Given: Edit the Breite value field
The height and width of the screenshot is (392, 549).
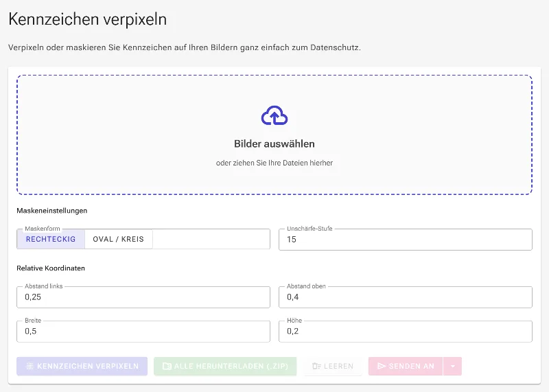Looking at the screenshot, I should click(x=143, y=332).
